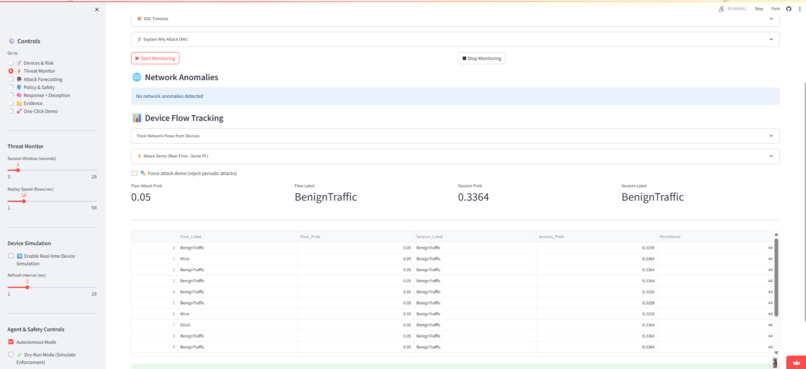Click the Stop Monitoring button
Viewport: 806px width, 369px height.
(x=482, y=59)
